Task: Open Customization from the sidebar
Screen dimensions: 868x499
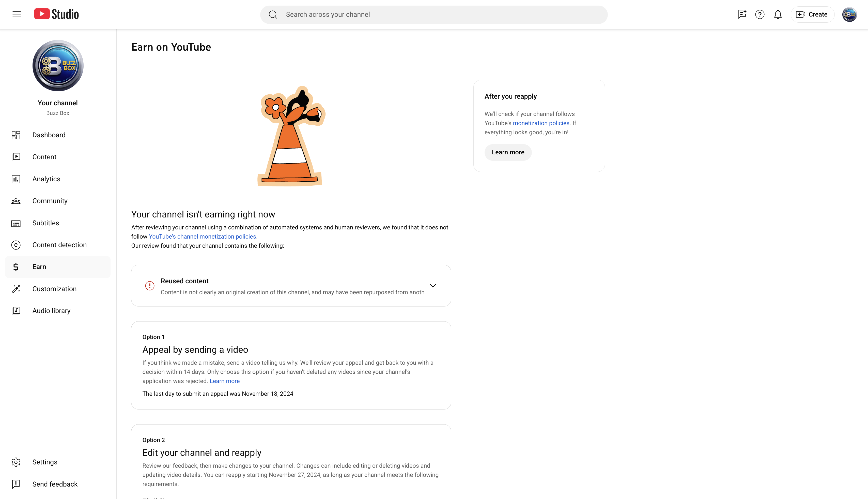Action: 57,289
